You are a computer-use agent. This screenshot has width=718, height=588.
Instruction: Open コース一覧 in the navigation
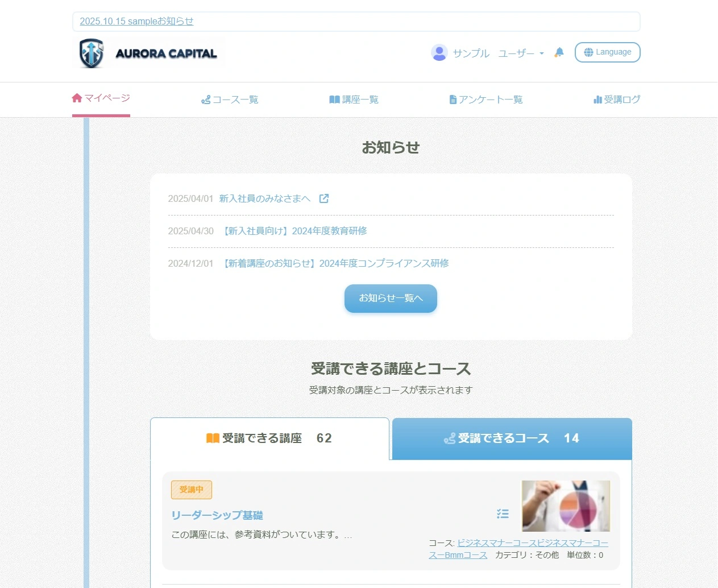[230, 100]
